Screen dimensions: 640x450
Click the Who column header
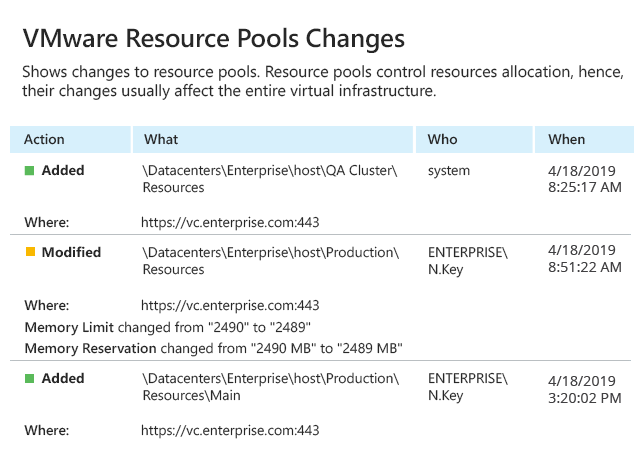coord(474,139)
